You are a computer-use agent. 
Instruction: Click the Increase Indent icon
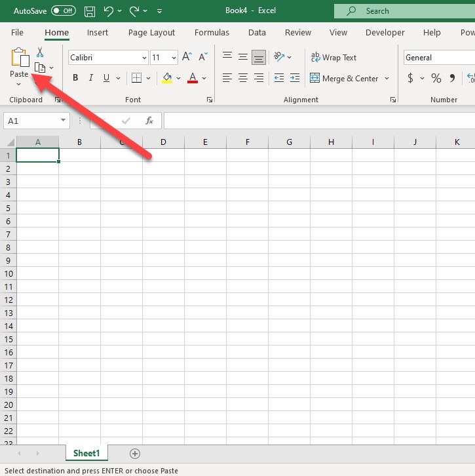[x=295, y=78]
